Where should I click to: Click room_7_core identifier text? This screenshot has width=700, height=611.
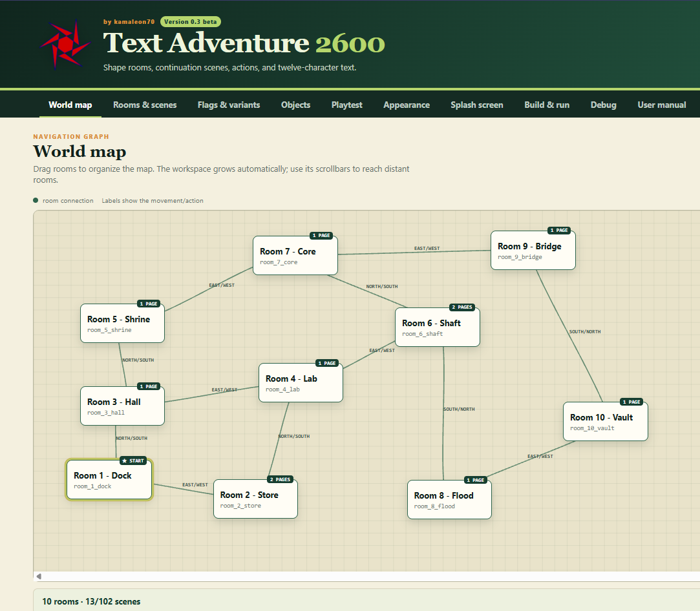279,262
